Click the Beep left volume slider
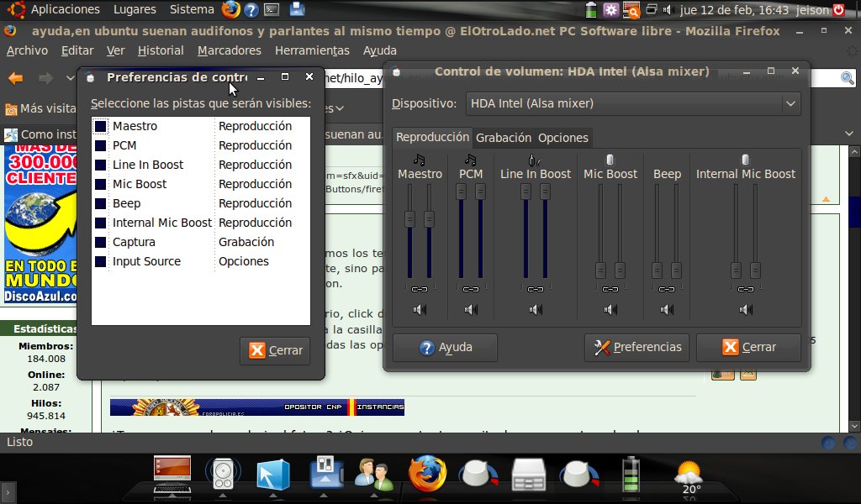861x504 pixels. pos(657,270)
